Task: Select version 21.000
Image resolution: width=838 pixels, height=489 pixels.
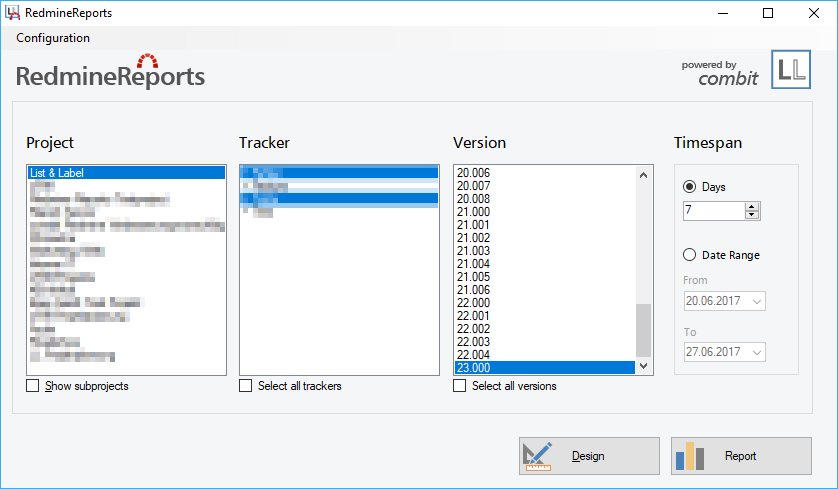Action: point(545,212)
